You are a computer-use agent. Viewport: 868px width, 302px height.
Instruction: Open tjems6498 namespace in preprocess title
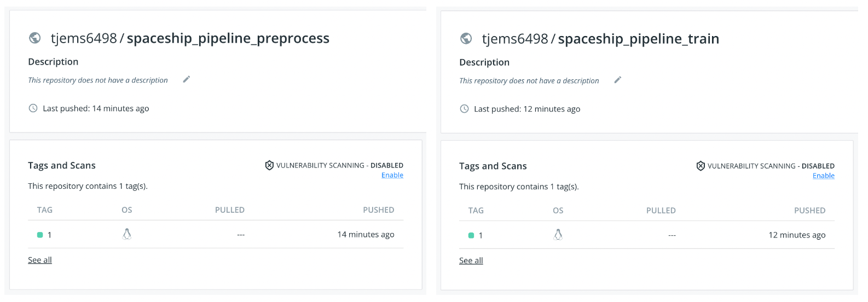pos(84,38)
